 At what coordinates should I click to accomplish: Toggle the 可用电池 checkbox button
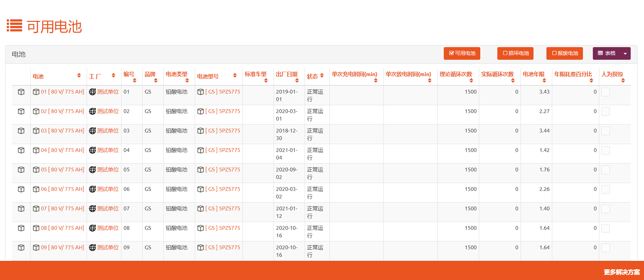[x=462, y=53]
